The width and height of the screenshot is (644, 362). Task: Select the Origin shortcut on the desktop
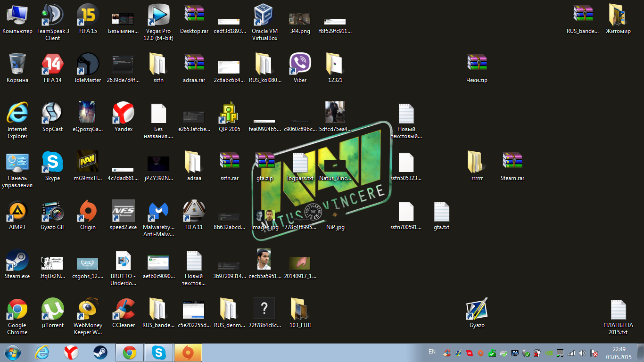tap(88, 215)
